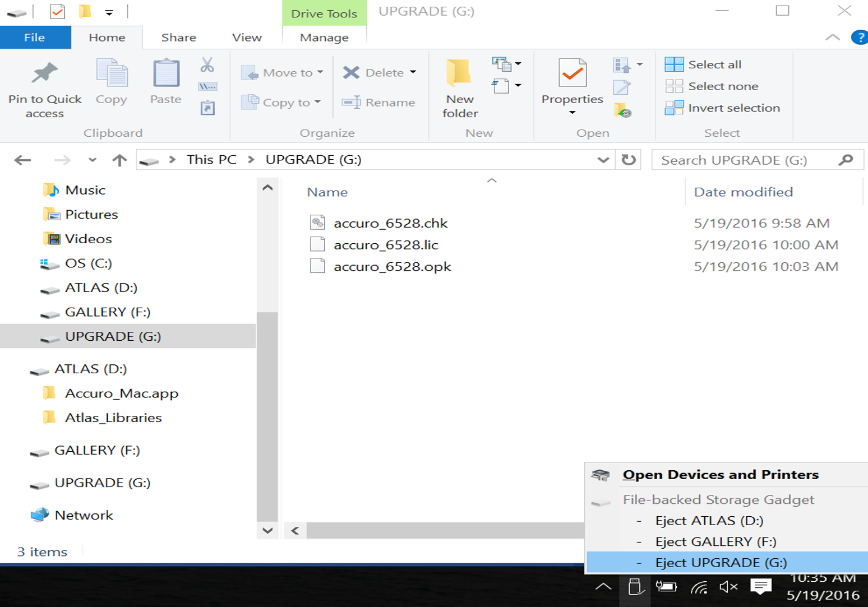868x607 pixels.
Task: Click the Pin to Quick access icon
Action: [x=45, y=73]
